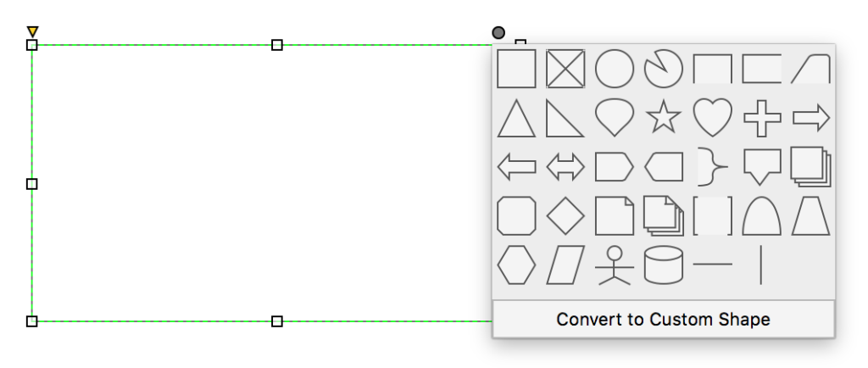Select the heart shape
This screenshot has height=368, width=868.
pyautogui.click(x=712, y=118)
